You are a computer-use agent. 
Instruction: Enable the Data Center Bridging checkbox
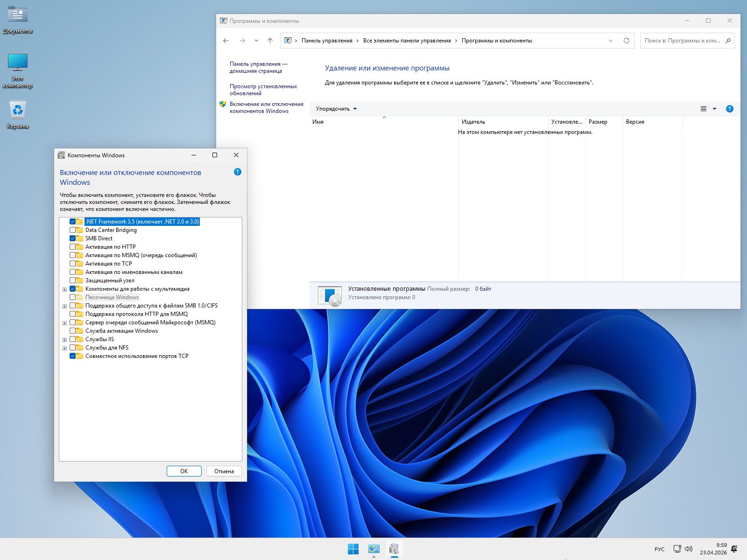pyautogui.click(x=73, y=230)
